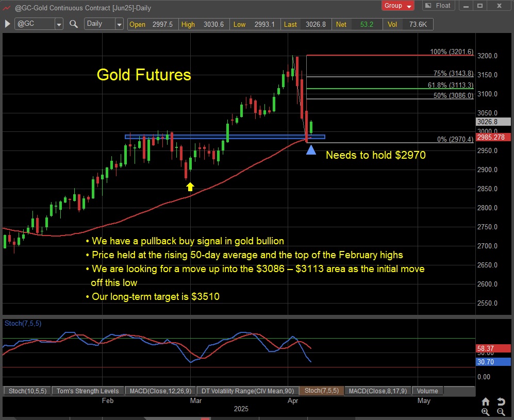The image size is (514, 420).
Task: Switch to Tom's Strength Levels tab
Action: pyautogui.click(x=88, y=391)
